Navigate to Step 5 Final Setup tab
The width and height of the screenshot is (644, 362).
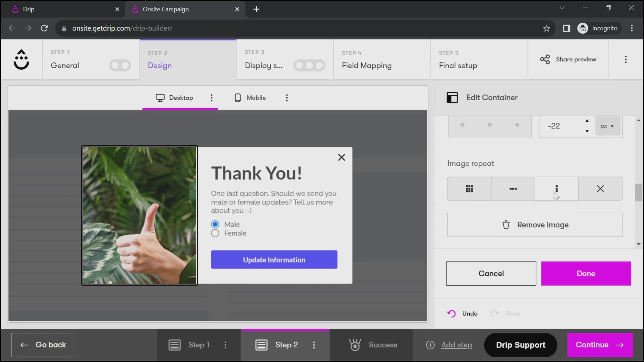click(x=458, y=59)
